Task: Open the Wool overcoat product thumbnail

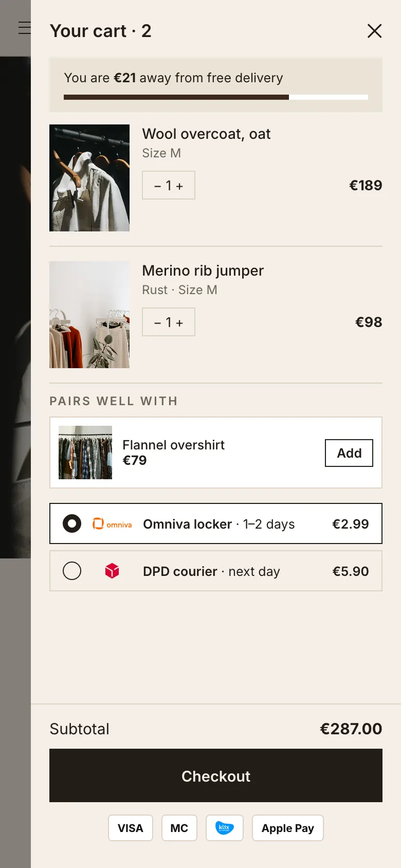Action: pos(89,178)
